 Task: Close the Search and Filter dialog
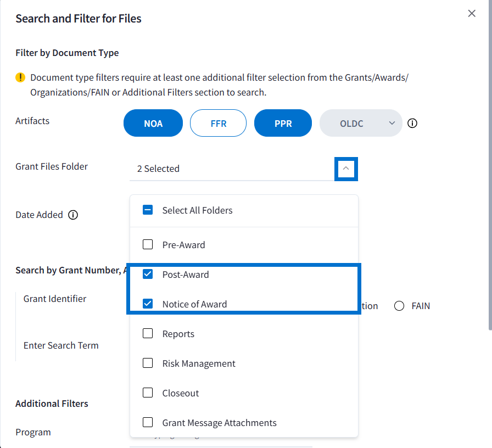pyautogui.click(x=472, y=14)
